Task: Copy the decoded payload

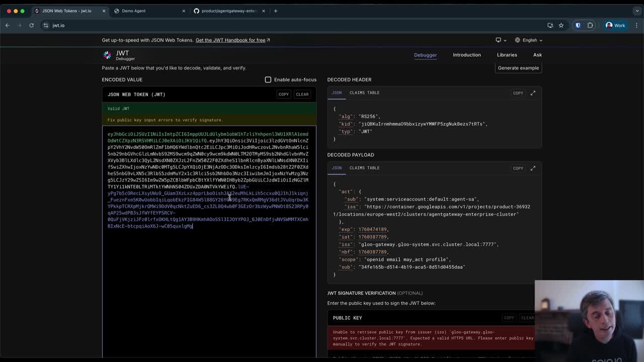Action: [518, 168]
